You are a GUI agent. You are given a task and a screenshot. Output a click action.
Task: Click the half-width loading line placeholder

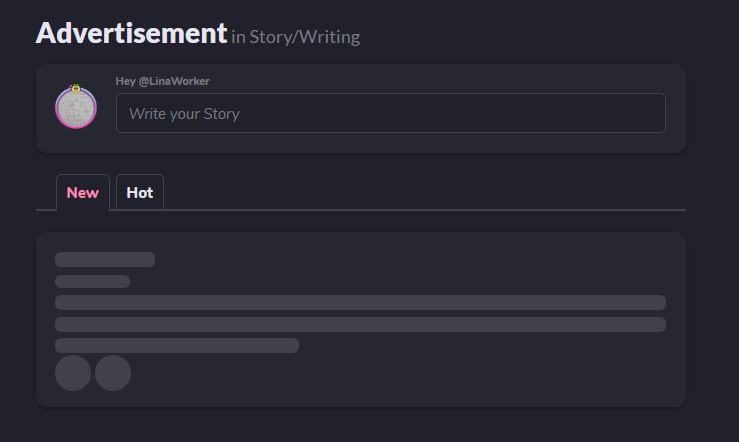click(177, 345)
